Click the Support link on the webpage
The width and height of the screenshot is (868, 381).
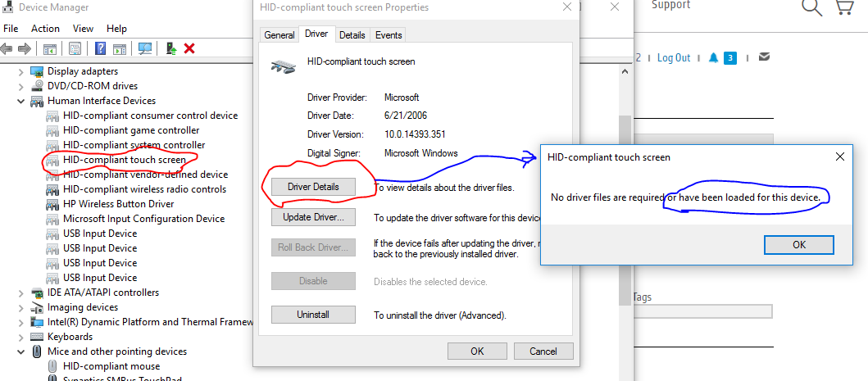click(x=671, y=5)
